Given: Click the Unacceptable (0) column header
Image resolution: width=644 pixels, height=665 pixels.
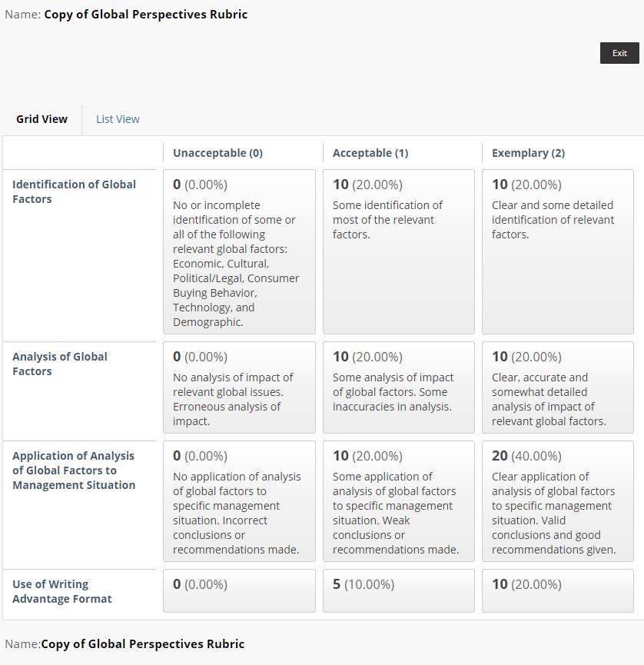Looking at the screenshot, I should [217, 153].
